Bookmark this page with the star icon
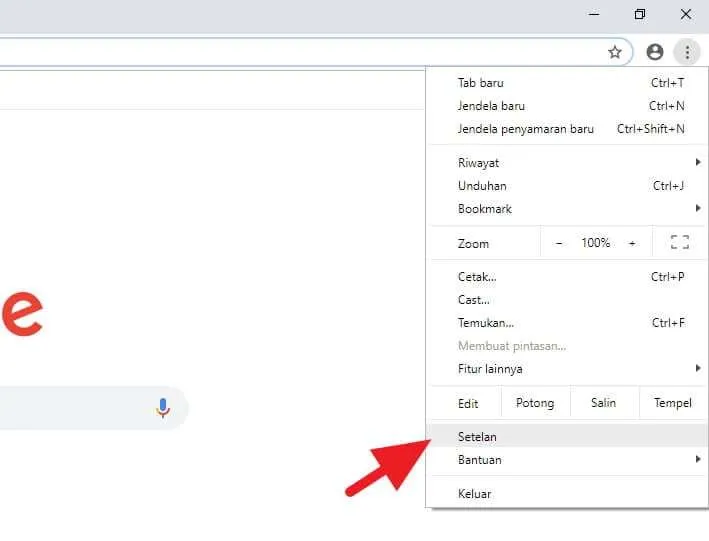Screen dimensions: 709x541 [614, 52]
